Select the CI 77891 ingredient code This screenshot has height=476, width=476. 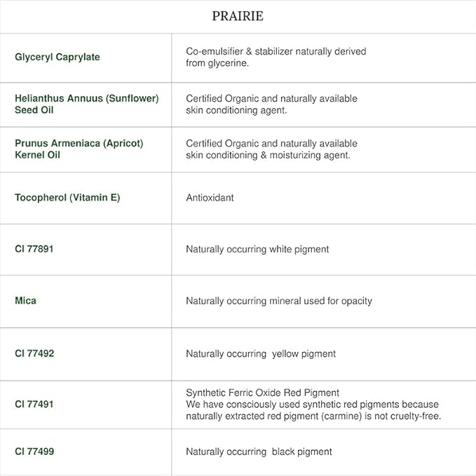[34, 249]
